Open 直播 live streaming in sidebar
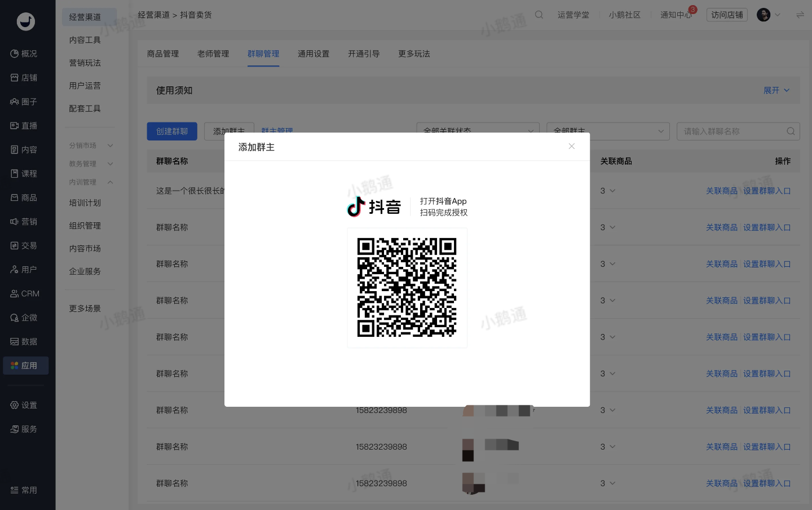 click(x=24, y=126)
